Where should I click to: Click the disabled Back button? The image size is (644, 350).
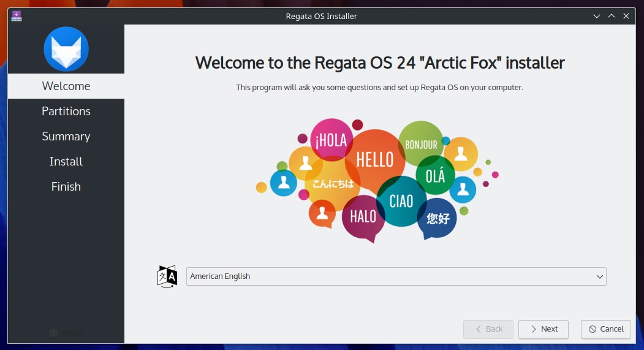pyautogui.click(x=488, y=329)
